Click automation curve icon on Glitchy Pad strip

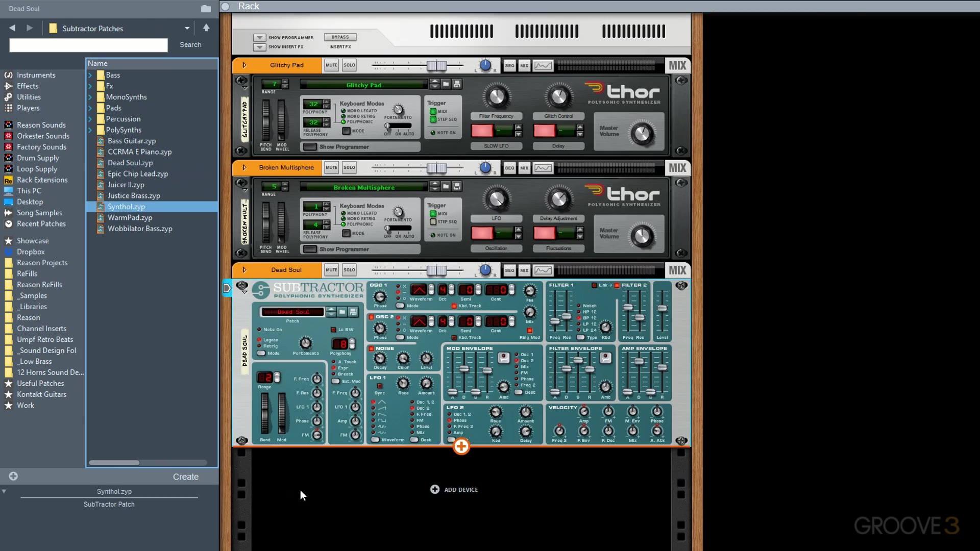click(x=543, y=65)
